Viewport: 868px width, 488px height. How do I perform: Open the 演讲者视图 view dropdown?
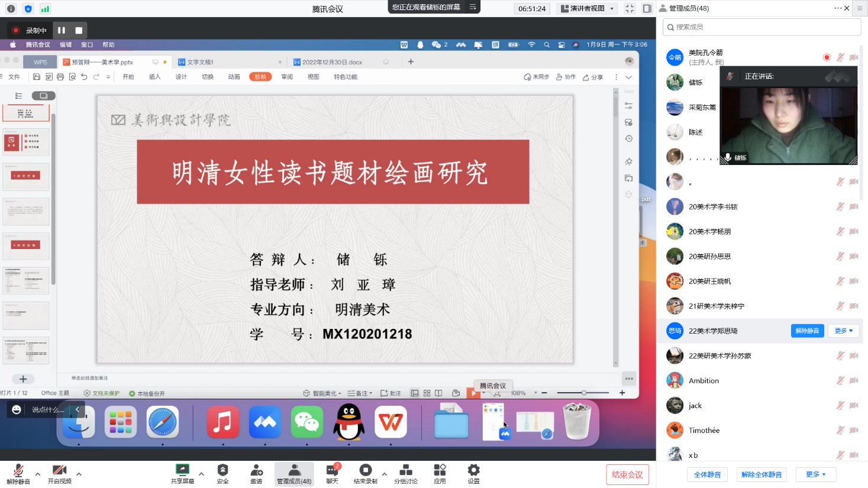[588, 8]
